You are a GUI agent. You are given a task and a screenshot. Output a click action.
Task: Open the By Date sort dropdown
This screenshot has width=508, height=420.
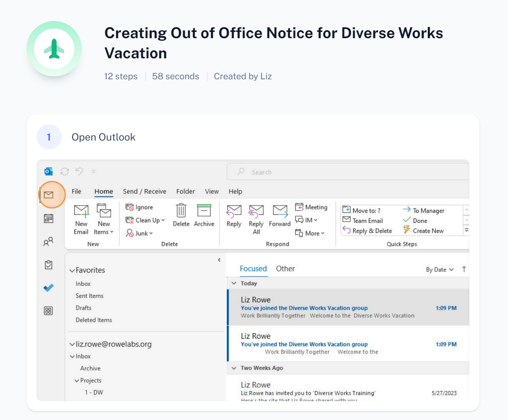tap(440, 269)
